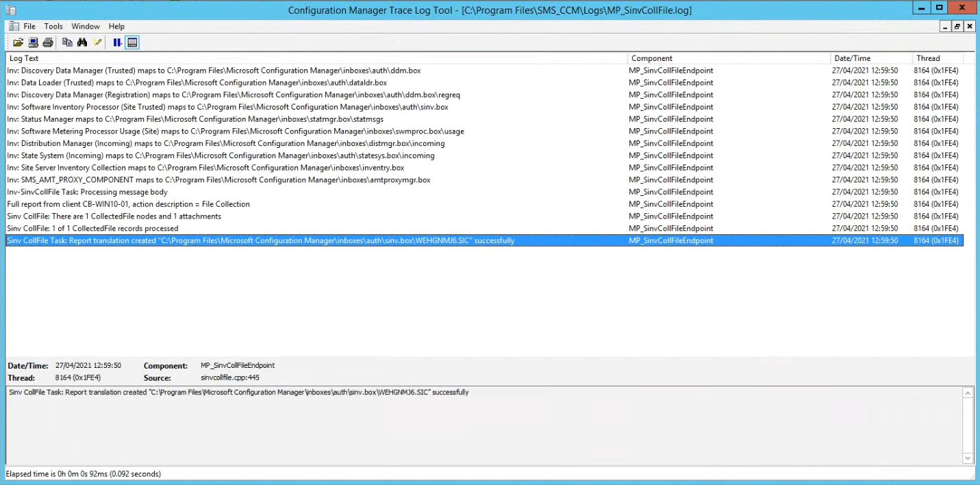Open the Help menu
The width and height of the screenshot is (980, 485).
(116, 26)
